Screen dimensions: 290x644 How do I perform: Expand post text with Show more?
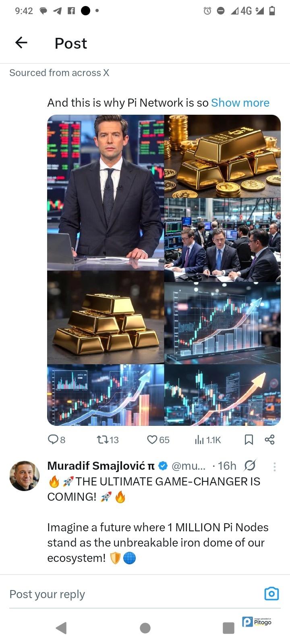point(240,103)
